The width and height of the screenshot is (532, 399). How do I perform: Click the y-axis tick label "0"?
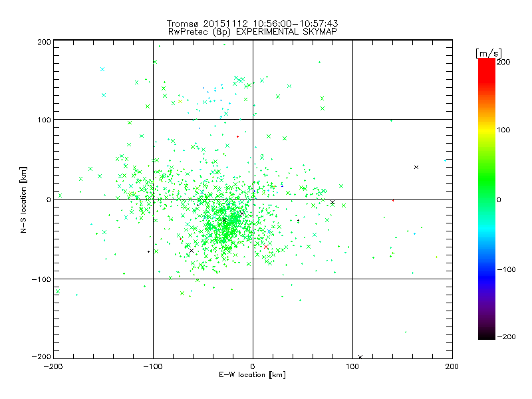tap(49, 199)
